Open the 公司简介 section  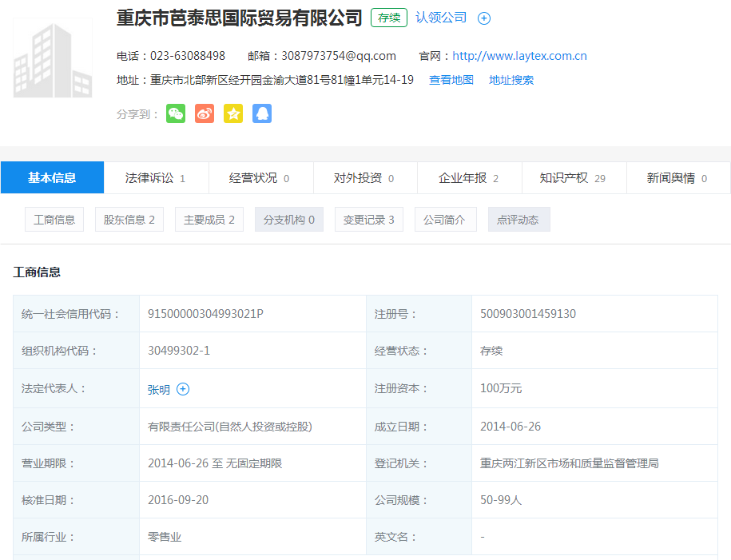[444, 219]
